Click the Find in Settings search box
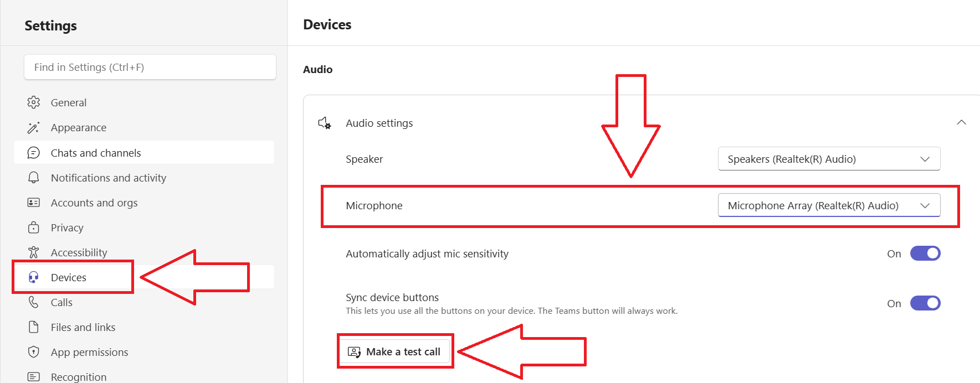980x383 pixels. (x=150, y=67)
